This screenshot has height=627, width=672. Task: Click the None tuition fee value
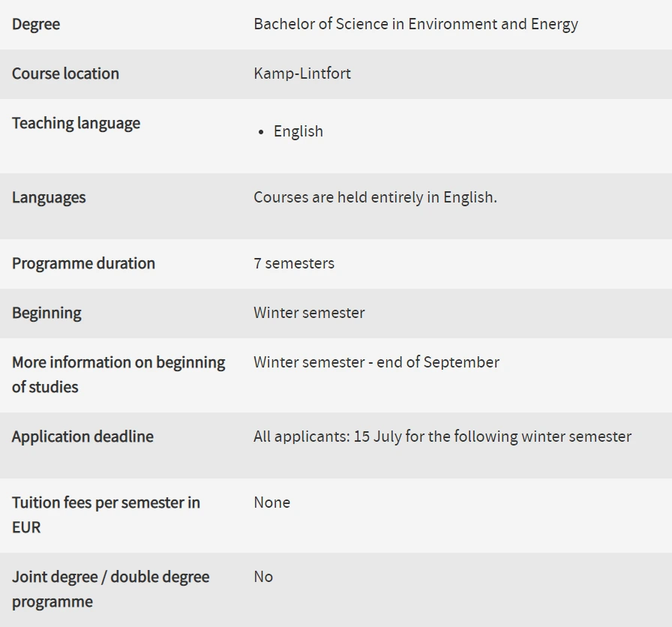271,502
